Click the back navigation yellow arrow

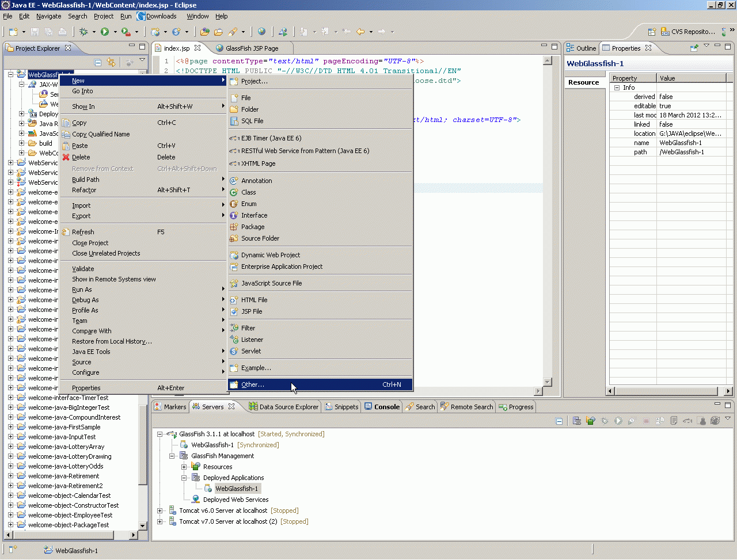click(360, 32)
